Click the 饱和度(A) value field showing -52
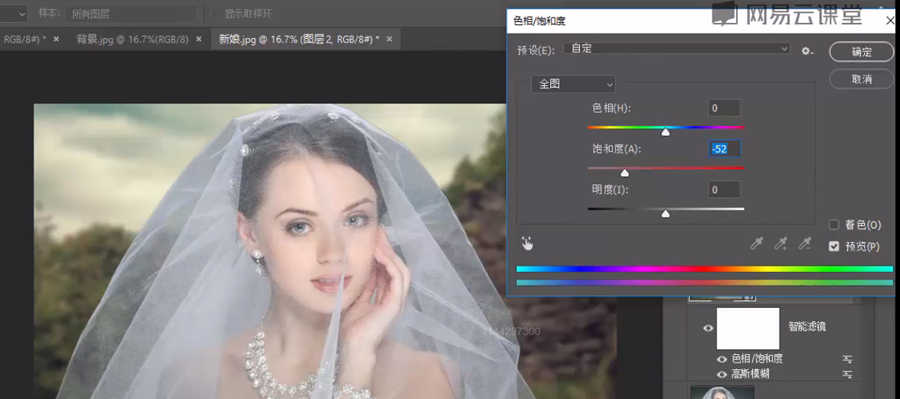Screen dimensions: 900x399 click(x=724, y=149)
